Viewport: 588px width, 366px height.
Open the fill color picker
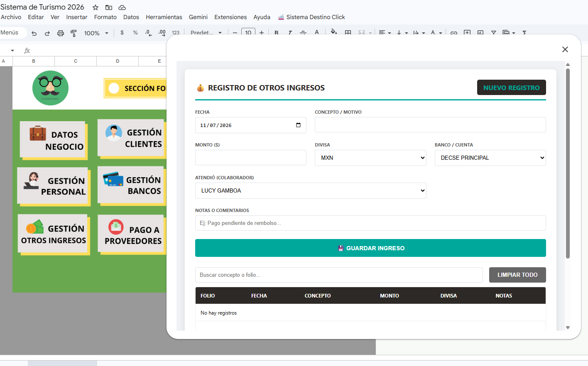point(334,32)
